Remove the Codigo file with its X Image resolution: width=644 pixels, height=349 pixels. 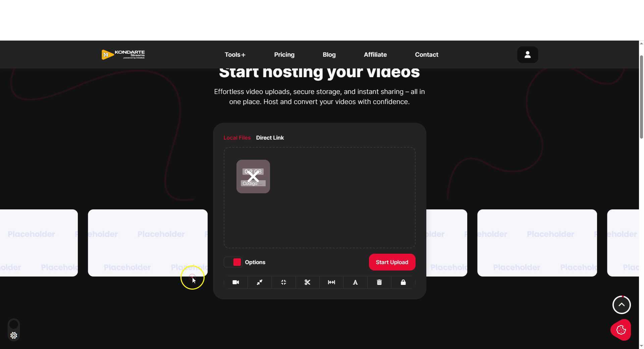[253, 176]
